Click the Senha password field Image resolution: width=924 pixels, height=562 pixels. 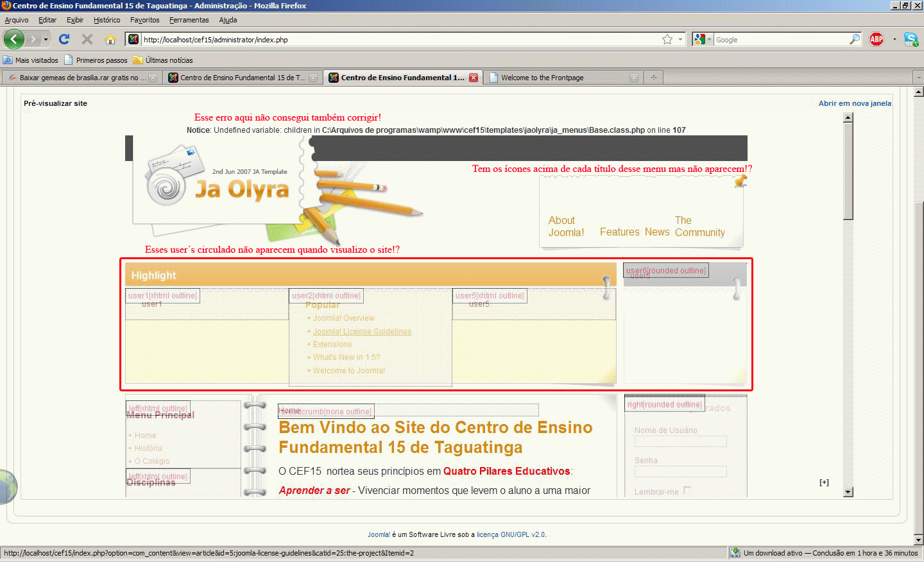pyautogui.click(x=680, y=472)
